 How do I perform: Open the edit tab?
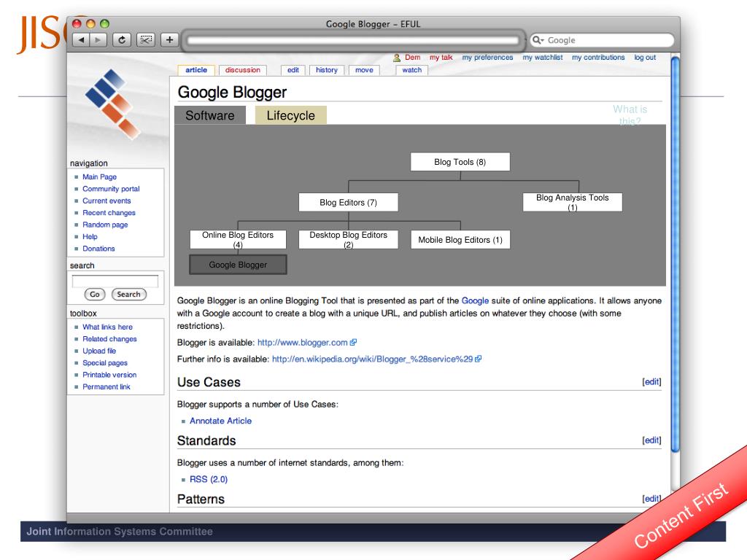pos(293,70)
